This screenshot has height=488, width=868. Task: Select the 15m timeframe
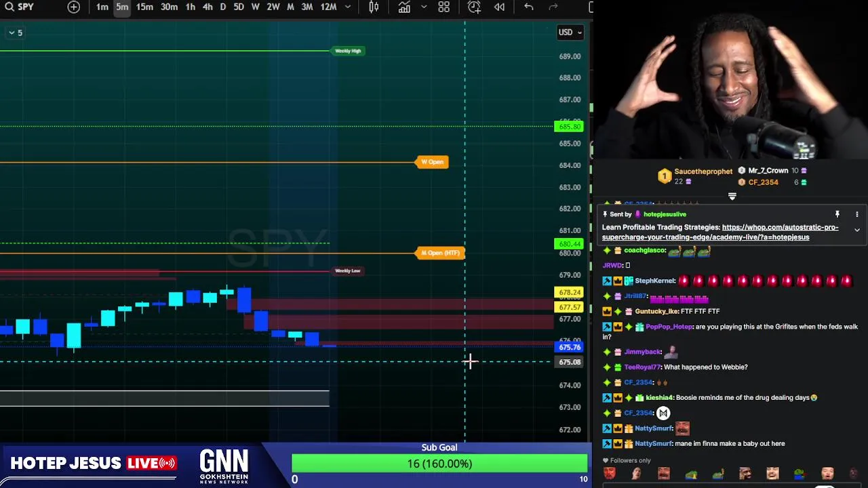[144, 7]
